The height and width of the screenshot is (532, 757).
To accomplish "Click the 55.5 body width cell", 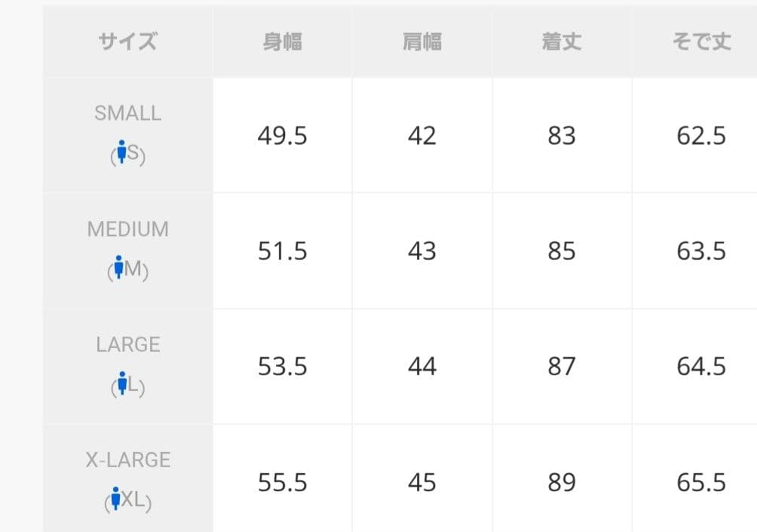I will click(x=282, y=482).
